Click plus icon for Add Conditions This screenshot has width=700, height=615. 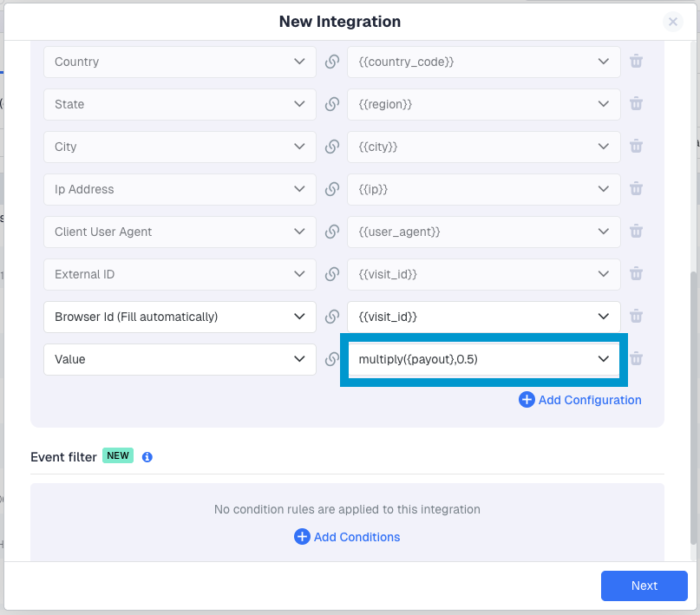point(302,537)
